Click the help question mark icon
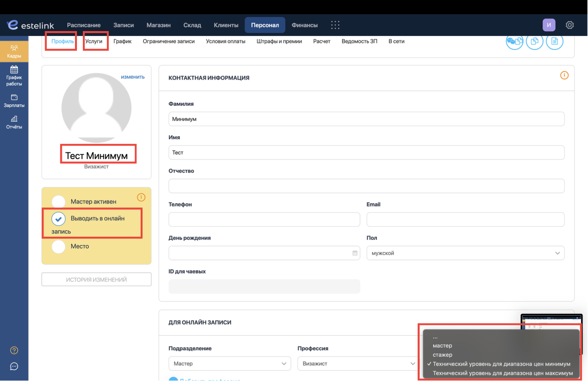The image size is (588, 382). [x=14, y=351]
